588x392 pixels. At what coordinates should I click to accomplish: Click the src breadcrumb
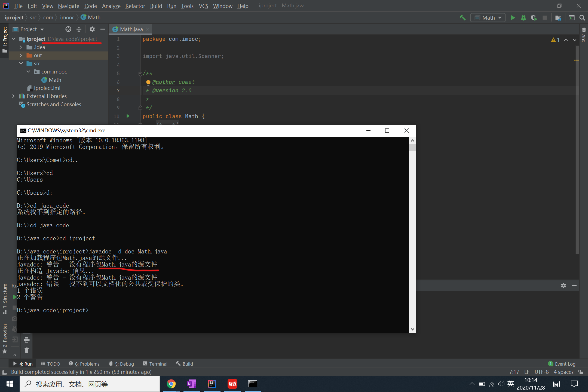pos(33,18)
